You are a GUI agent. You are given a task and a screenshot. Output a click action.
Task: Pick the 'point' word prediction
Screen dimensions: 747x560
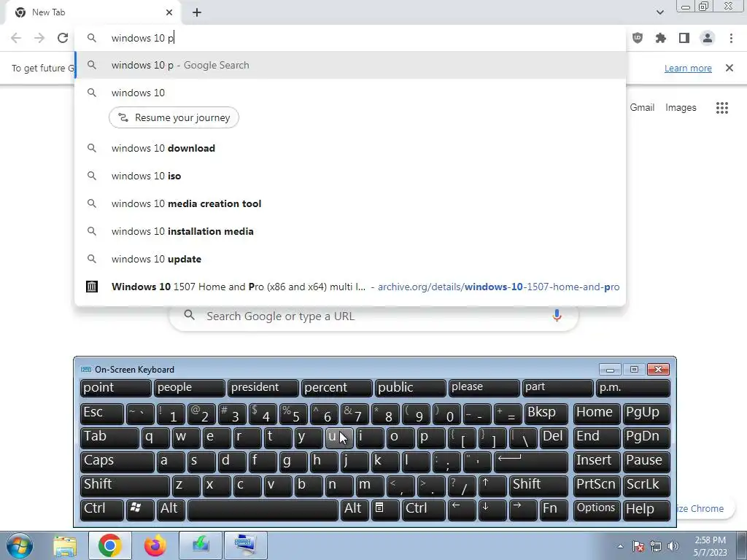tap(116, 388)
